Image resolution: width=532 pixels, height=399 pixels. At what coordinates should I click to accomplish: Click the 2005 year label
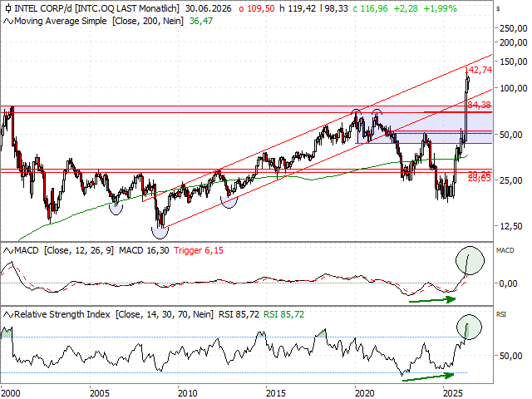100,393
